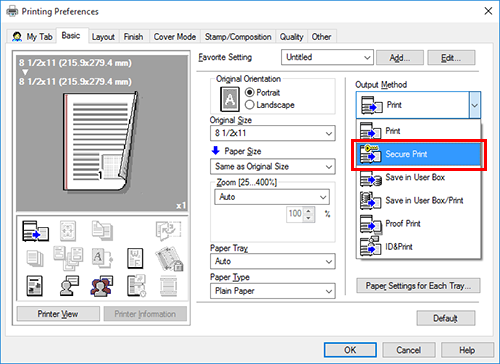Increase zoom percentage with the spinner up arrow
500x364 pixels.
309,211
